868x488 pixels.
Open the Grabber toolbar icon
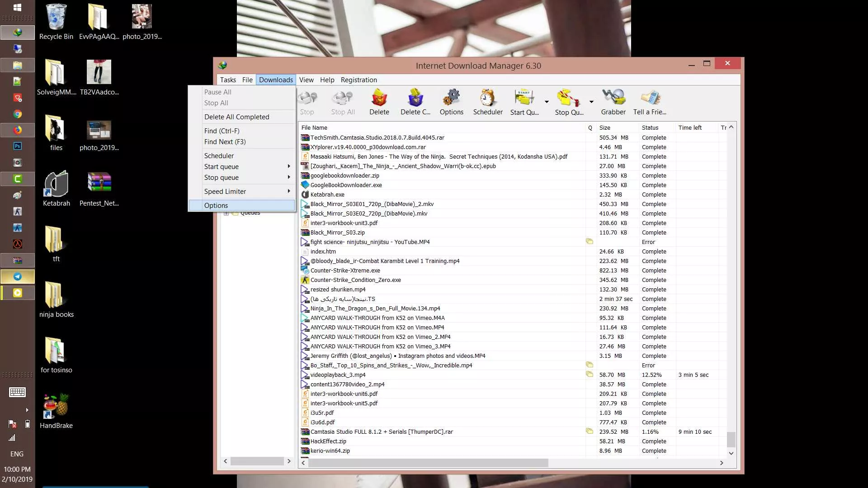pyautogui.click(x=613, y=102)
